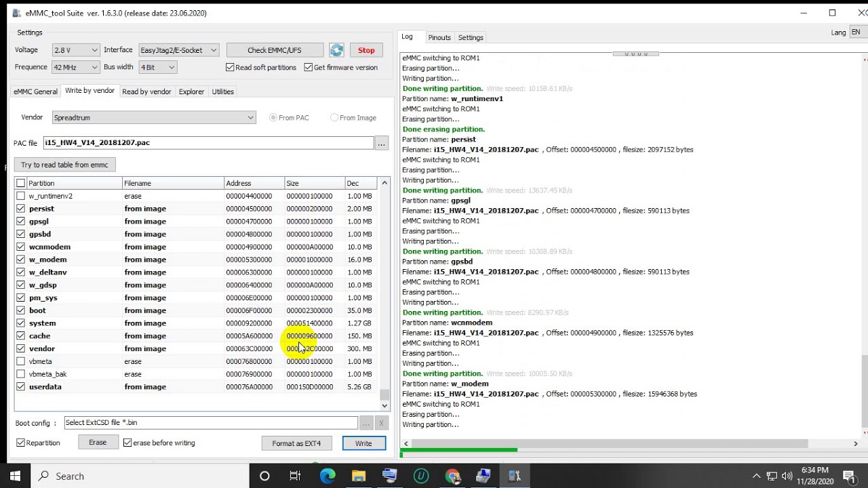Screen dimensions: 868x488
Task: Open Cortana from the taskbar
Action: click(264, 476)
